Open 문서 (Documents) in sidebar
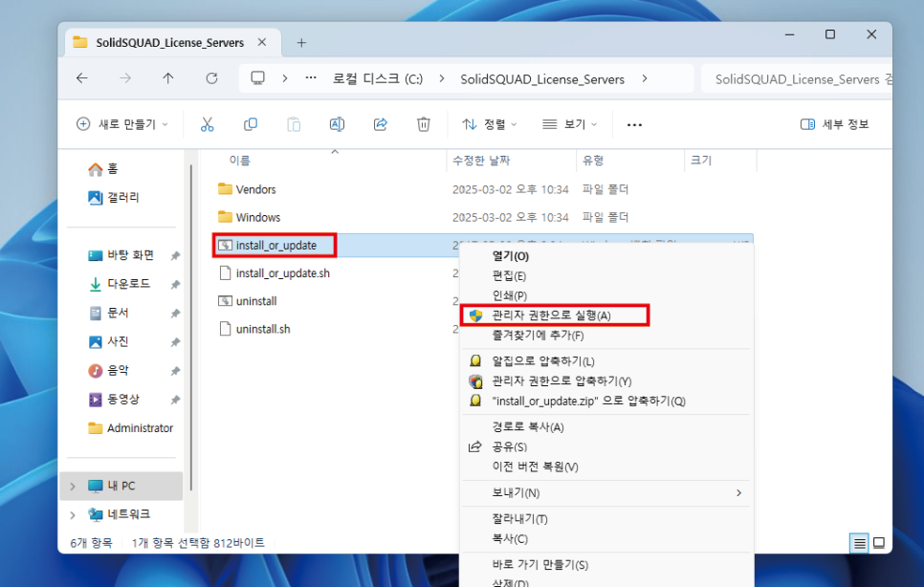This screenshot has height=587, width=924. 108,314
